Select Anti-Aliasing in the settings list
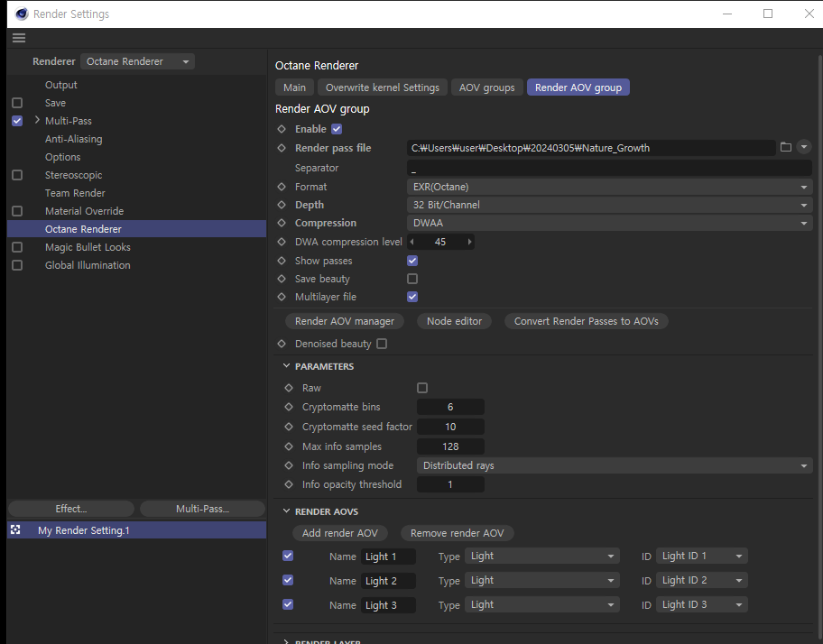 [x=73, y=139]
